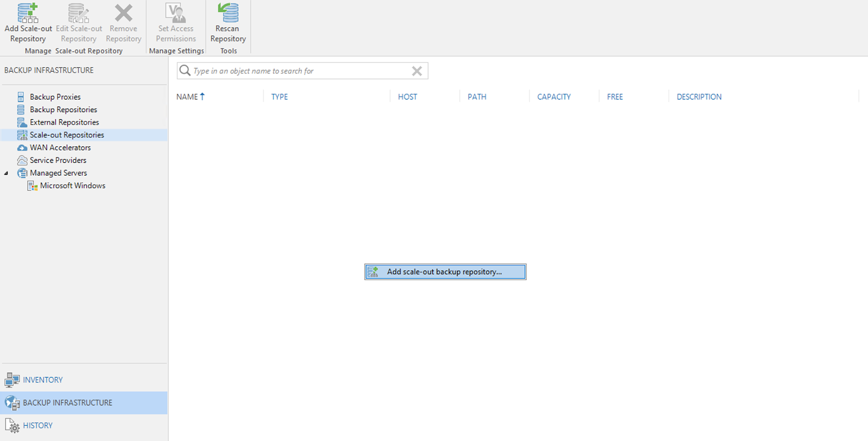The width and height of the screenshot is (868, 441).
Task: Click the Remove Repository X icon
Action: click(x=124, y=14)
